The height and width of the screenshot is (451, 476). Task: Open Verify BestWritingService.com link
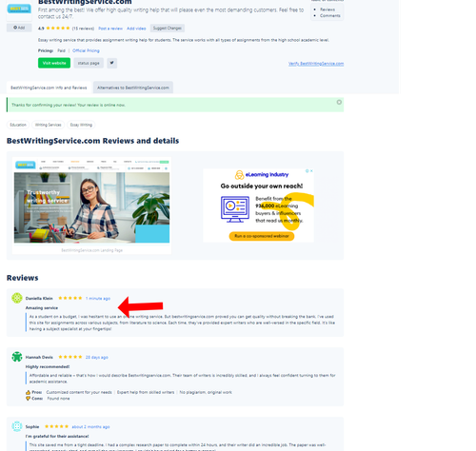click(x=316, y=64)
